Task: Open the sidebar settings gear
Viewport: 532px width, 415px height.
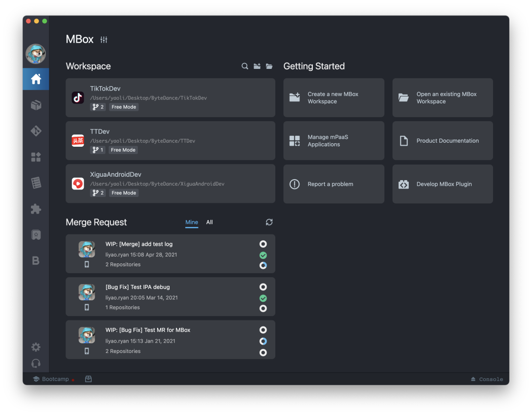Action: click(36, 347)
